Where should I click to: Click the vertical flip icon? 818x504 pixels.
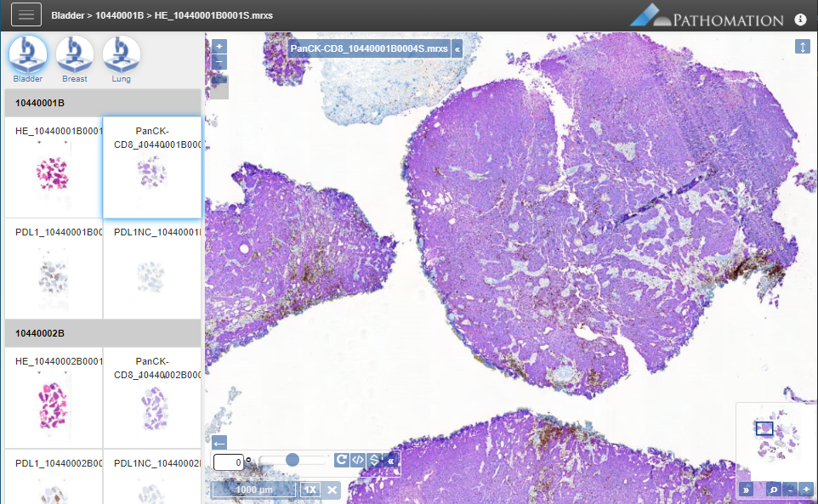point(373,460)
